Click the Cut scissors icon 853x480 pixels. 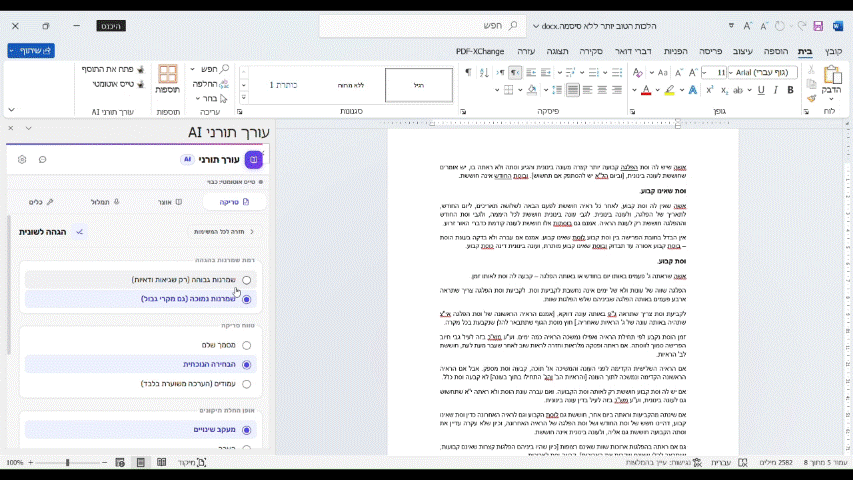point(811,70)
